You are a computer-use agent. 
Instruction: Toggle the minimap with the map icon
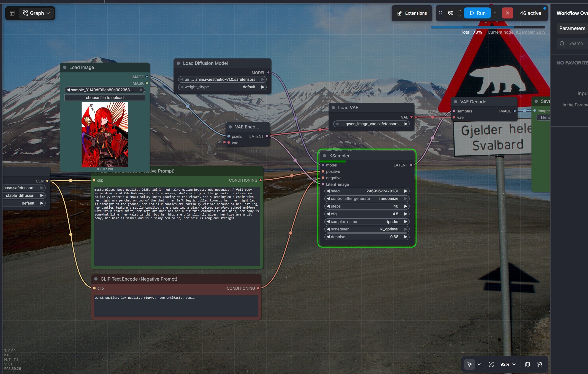tap(527, 364)
